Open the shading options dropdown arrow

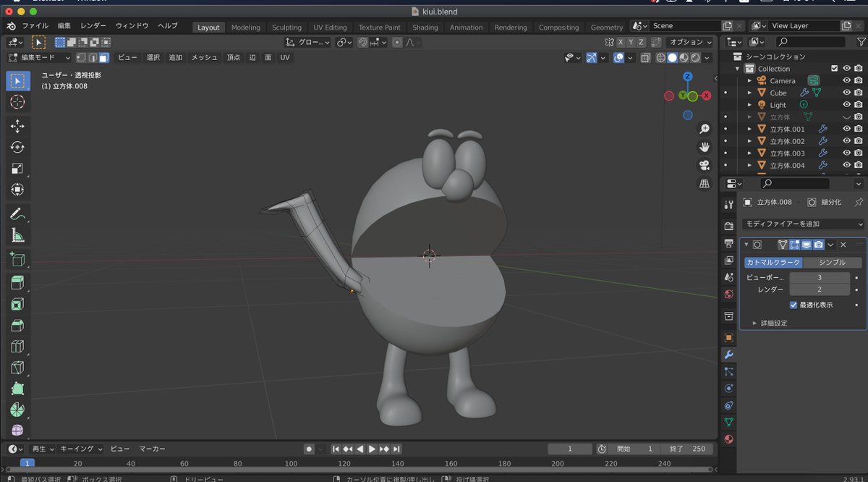click(707, 57)
